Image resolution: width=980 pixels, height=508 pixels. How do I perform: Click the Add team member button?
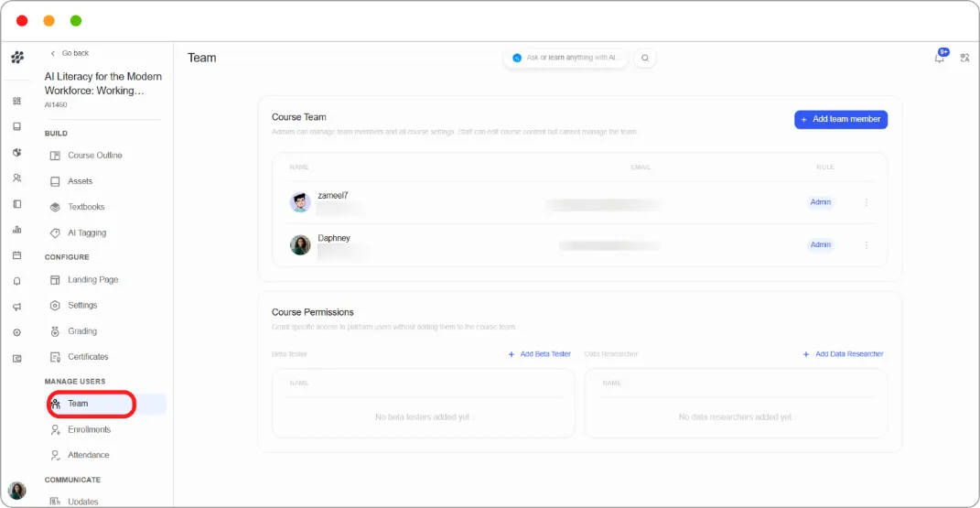[x=841, y=119]
